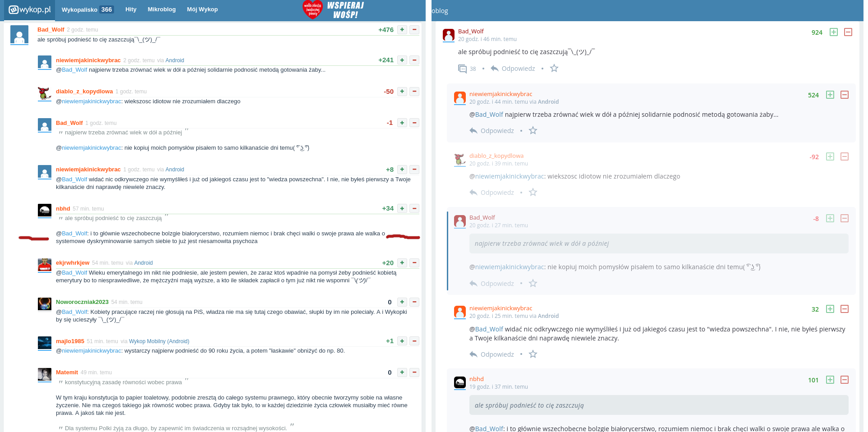Screen dimensions: 868x432
Task: Upvote Noworoczniak2023's comment
Action: (402, 302)
